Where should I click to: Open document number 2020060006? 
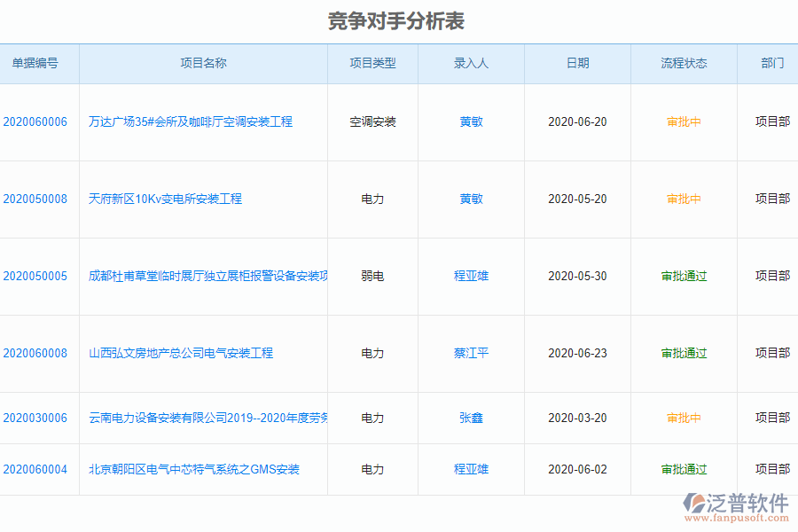click(39, 121)
